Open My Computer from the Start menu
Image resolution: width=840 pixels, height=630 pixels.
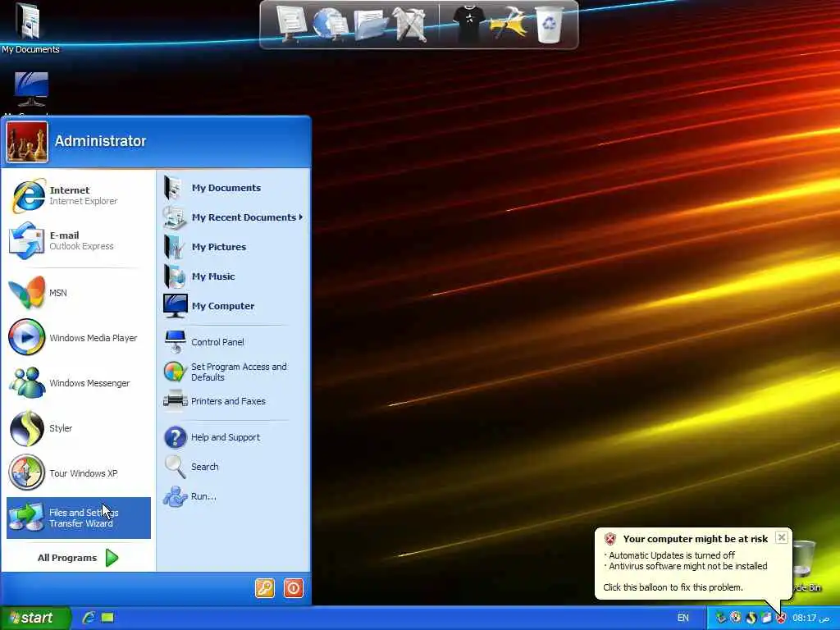pos(234,306)
